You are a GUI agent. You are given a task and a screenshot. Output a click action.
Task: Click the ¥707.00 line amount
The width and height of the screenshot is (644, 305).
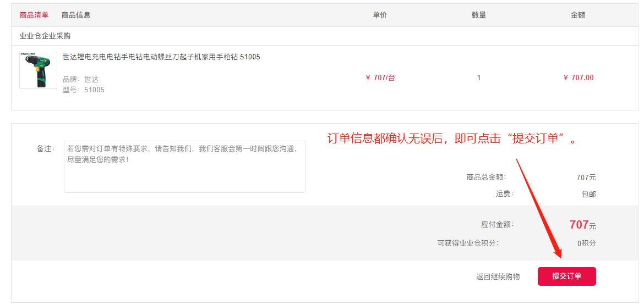tap(578, 77)
